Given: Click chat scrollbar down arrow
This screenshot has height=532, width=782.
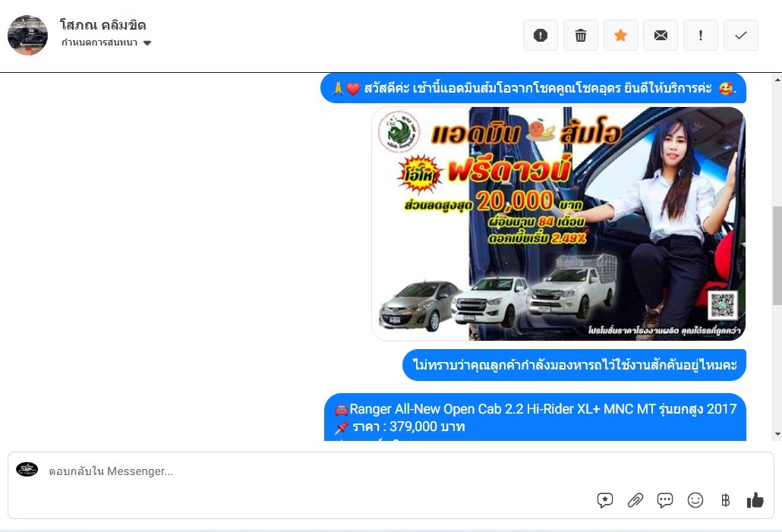Looking at the screenshot, I should click(x=777, y=434).
